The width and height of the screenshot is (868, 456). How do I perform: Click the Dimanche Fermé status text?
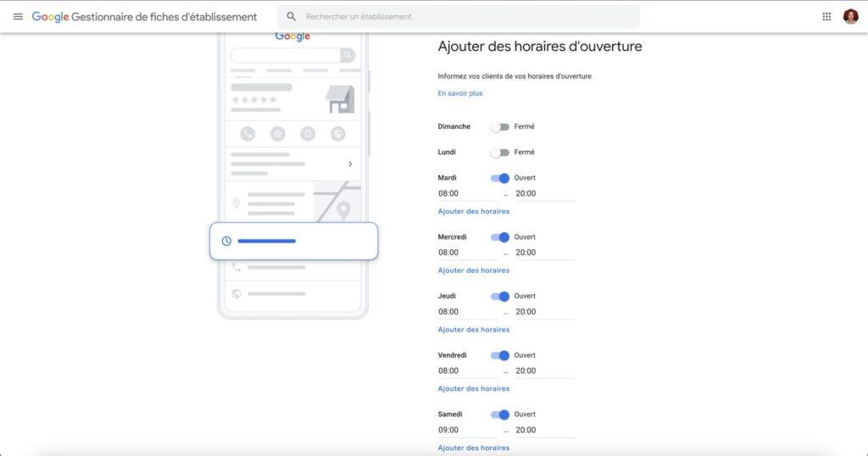coord(524,127)
